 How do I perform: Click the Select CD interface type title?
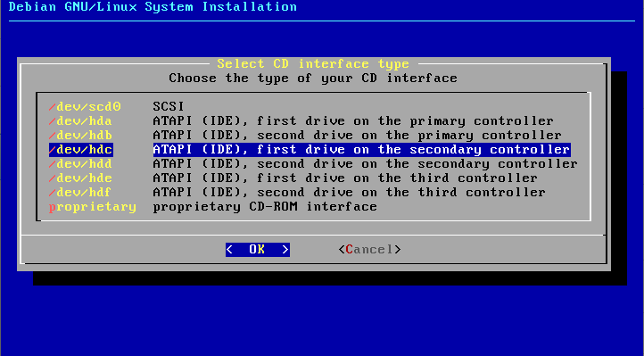point(313,64)
